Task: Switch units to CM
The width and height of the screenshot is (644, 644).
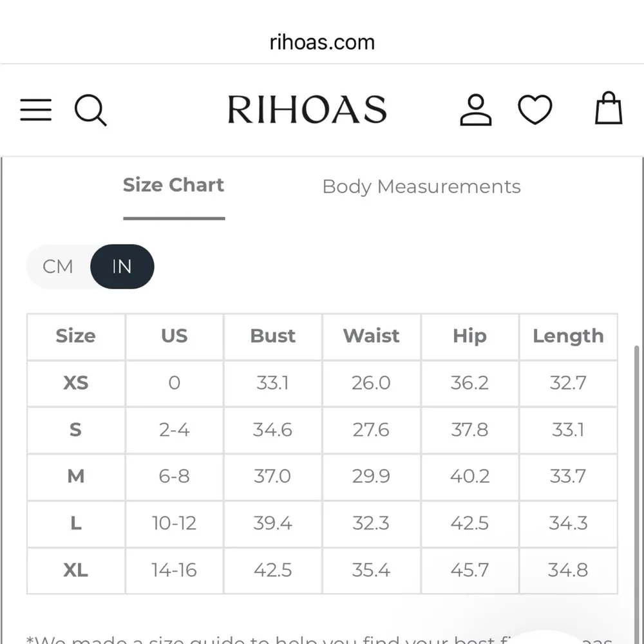Action: (58, 267)
